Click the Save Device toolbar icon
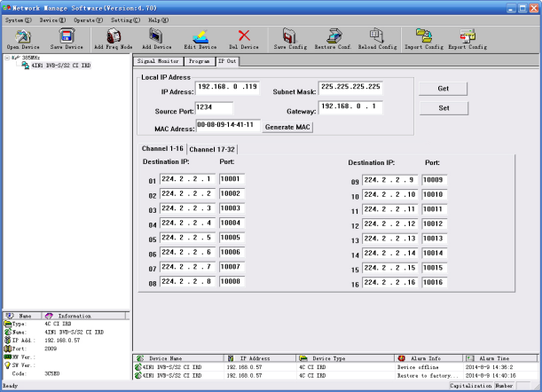Screen dimensions: 542x392 [x=66, y=35]
